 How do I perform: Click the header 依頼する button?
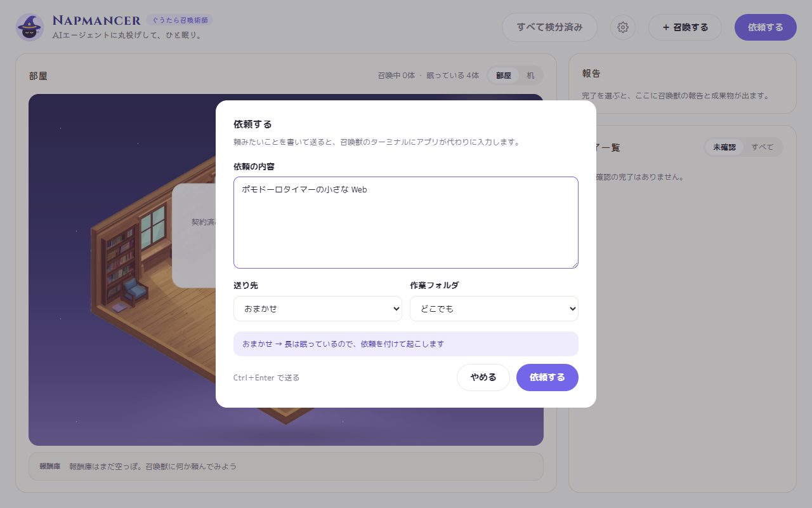tap(766, 27)
